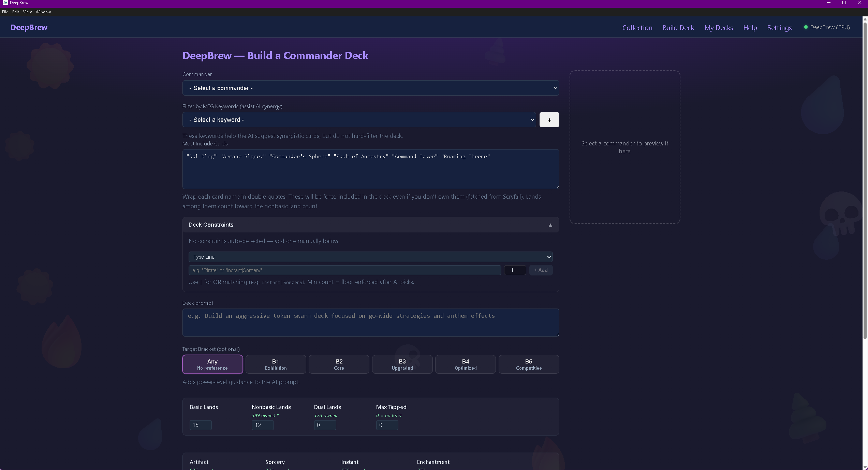Click the DeepBrew logo link
The image size is (868, 470).
[x=29, y=27]
